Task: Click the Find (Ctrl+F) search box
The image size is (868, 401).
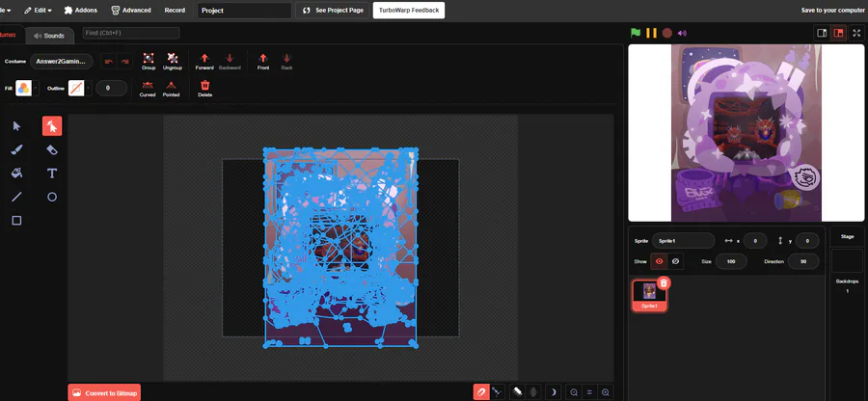Action: click(131, 33)
